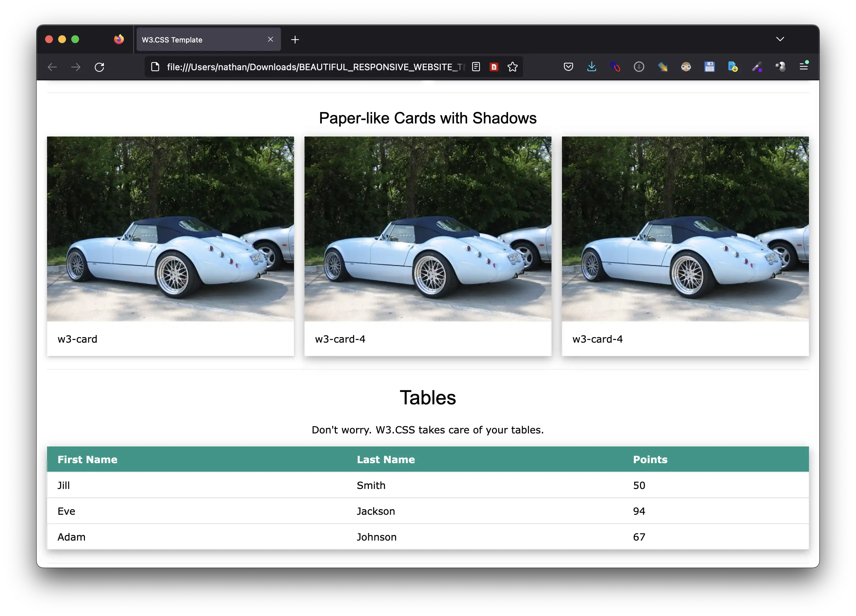
Task: Open the Firefox application menu
Action: tap(804, 67)
